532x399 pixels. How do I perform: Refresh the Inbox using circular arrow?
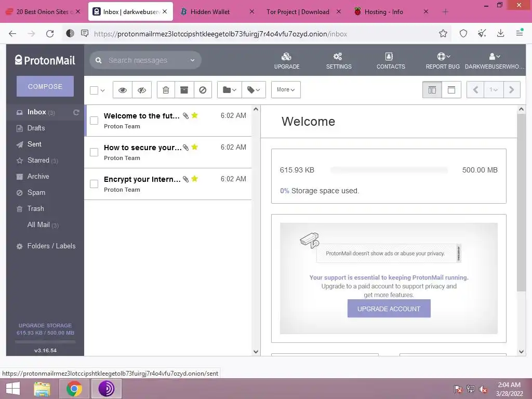(x=76, y=112)
